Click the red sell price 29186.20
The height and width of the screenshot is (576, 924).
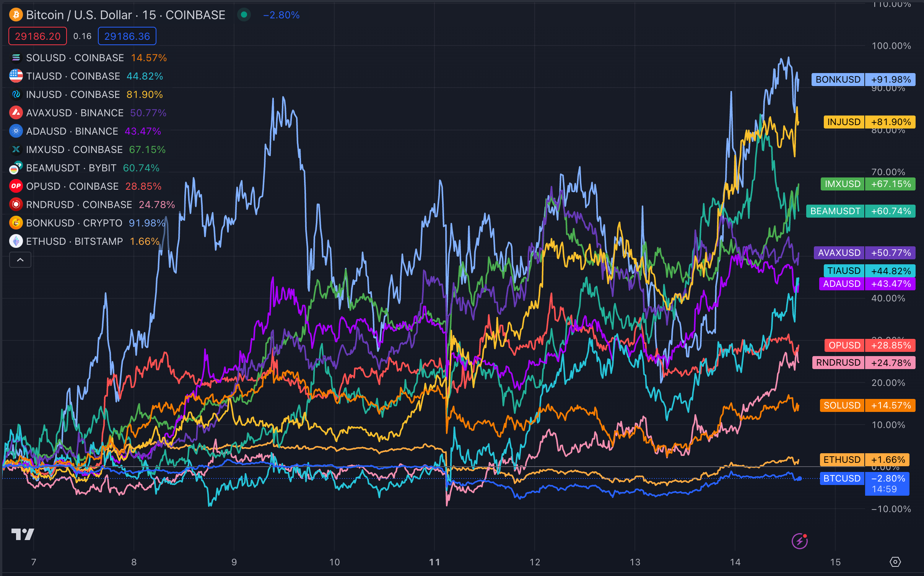[x=37, y=36]
